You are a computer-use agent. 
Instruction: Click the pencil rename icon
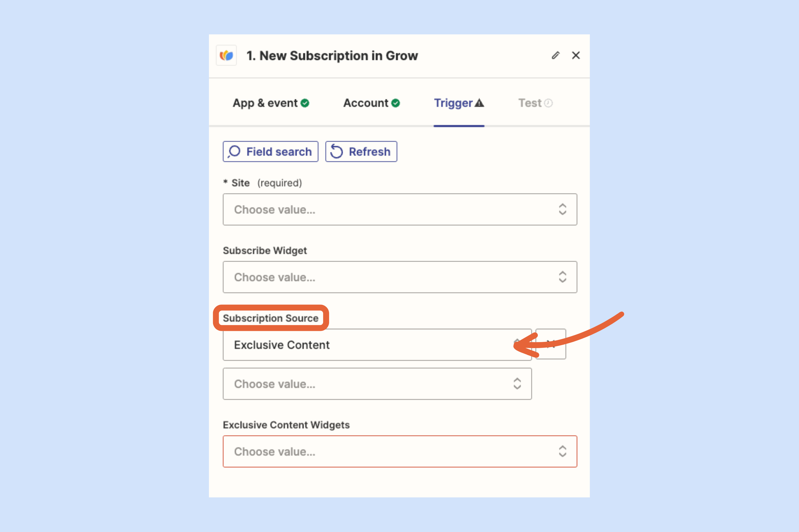556,55
